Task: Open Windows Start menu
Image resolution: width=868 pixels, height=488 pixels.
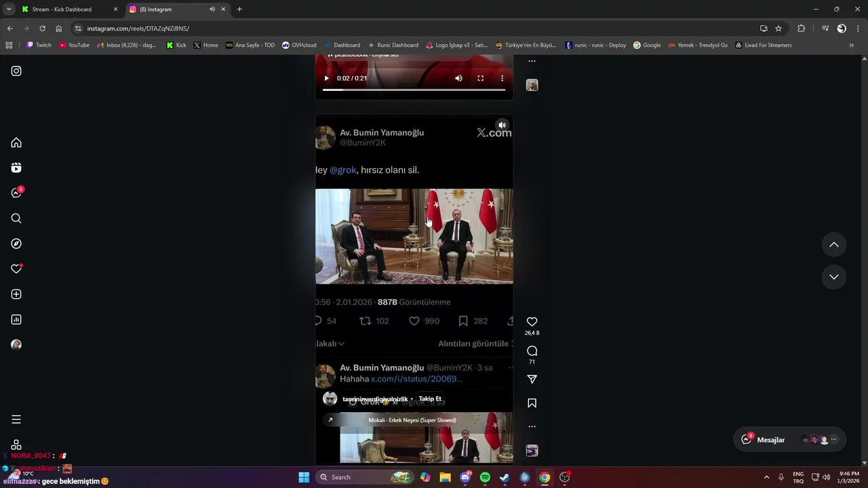Action: click(304, 477)
